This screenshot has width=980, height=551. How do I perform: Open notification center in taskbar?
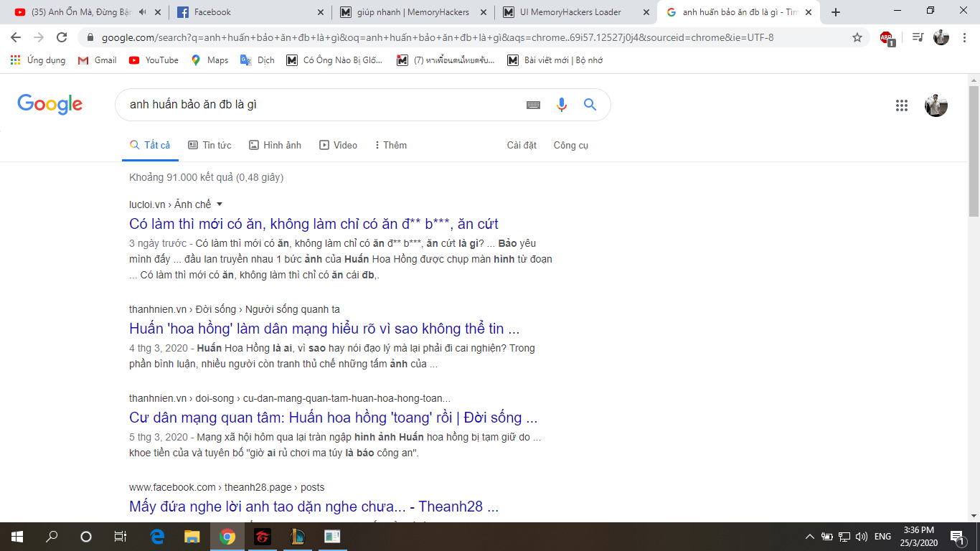pos(957,536)
